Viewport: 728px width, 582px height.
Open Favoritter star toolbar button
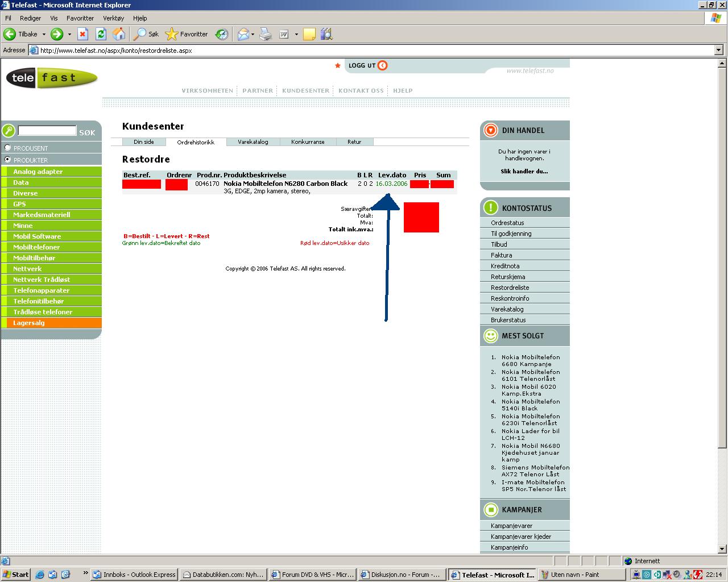click(187, 34)
